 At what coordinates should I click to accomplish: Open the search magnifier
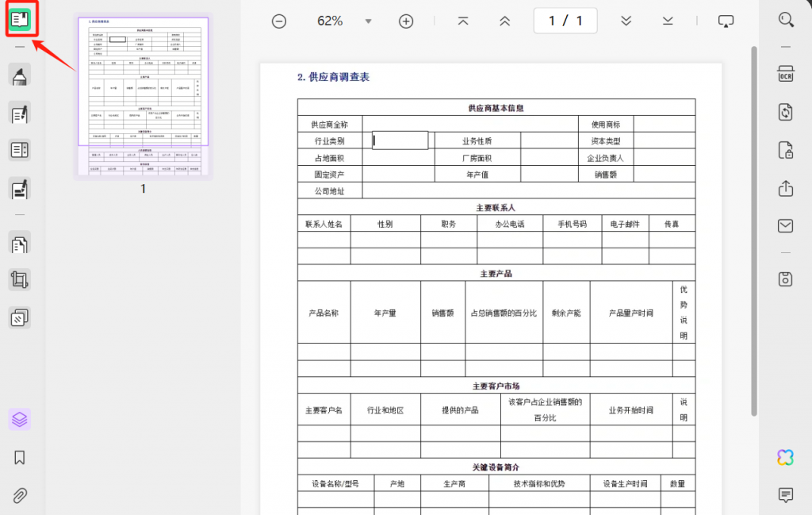(x=786, y=20)
